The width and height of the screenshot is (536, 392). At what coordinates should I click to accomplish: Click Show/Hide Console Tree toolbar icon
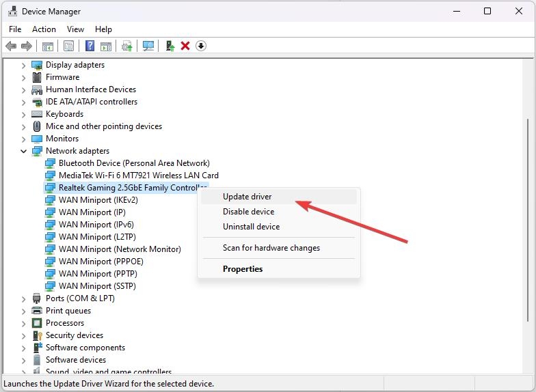[x=48, y=46]
